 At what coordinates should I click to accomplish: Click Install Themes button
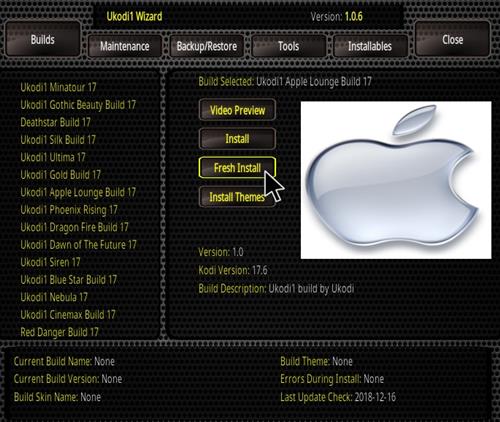(237, 197)
